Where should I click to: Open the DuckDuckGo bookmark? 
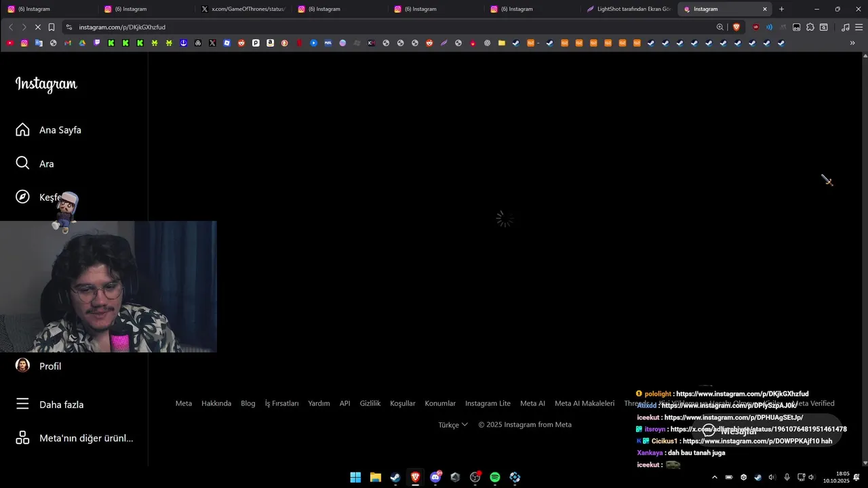[284, 43]
